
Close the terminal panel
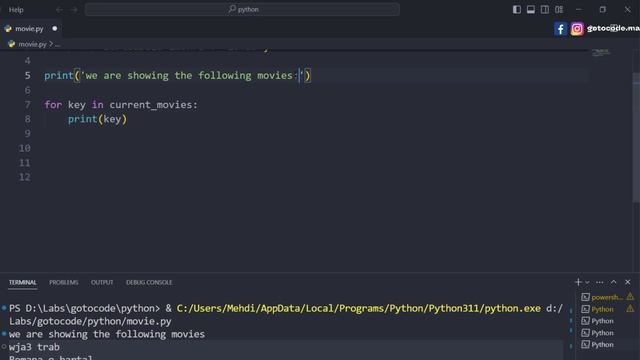[x=628, y=282]
